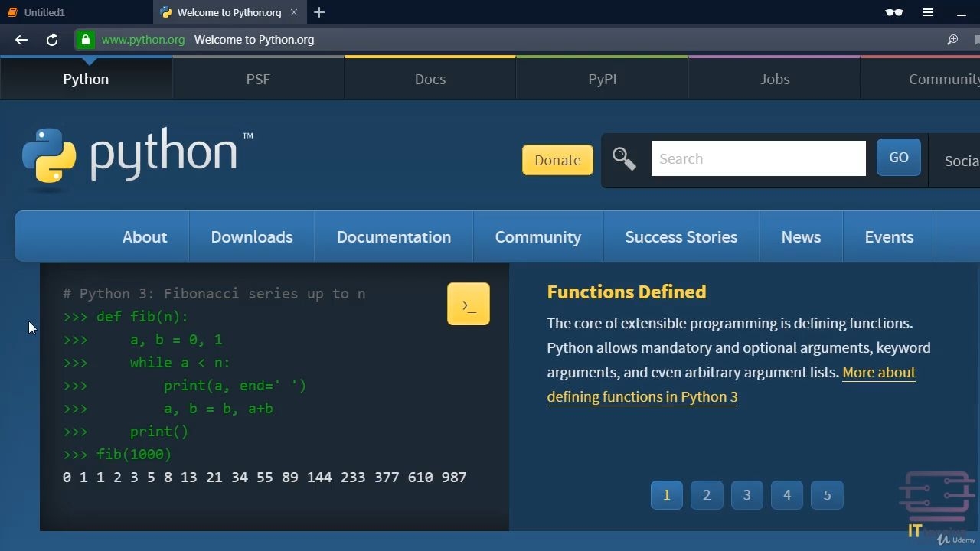
Task: Open the PyPI top tab
Action: click(x=603, y=79)
